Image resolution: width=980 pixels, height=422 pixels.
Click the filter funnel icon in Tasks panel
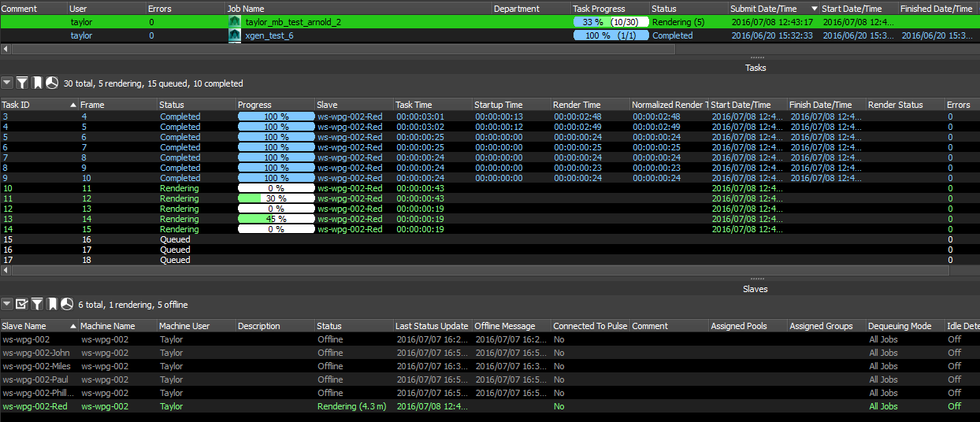22,83
